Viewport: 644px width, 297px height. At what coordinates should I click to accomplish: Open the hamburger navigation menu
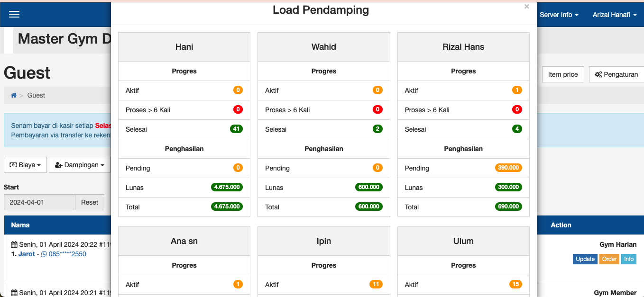pyautogui.click(x=14, y=14)
